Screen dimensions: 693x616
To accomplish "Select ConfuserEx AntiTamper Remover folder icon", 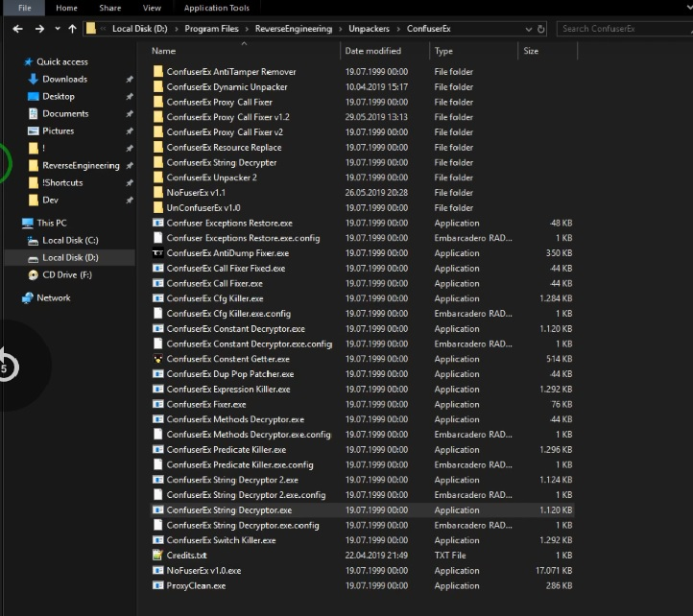I will (x=157, y=72).
